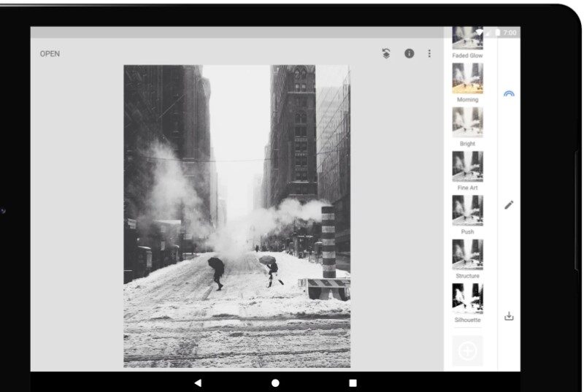This screenshot has height=392, width=584.
Task: Tap the snowy street photo preview
Action: coord(237,216)
